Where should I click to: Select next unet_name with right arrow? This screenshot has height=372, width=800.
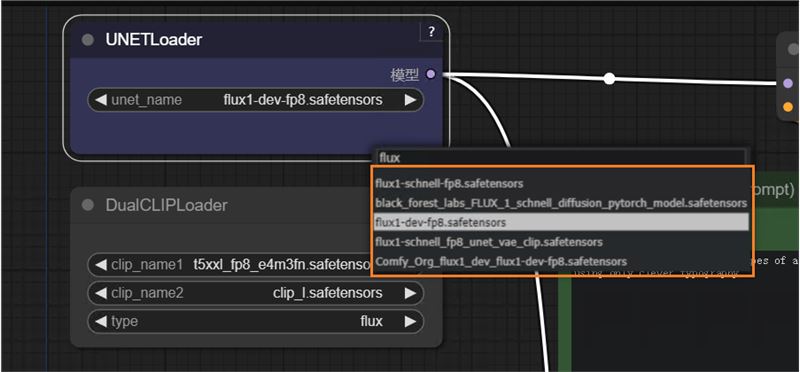(410, 100)
